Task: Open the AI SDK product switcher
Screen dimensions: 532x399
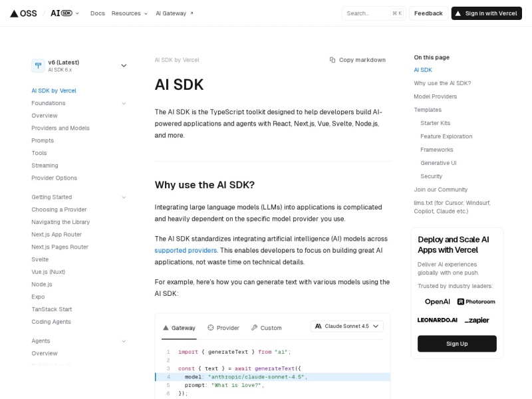Action: coord(65,13)
